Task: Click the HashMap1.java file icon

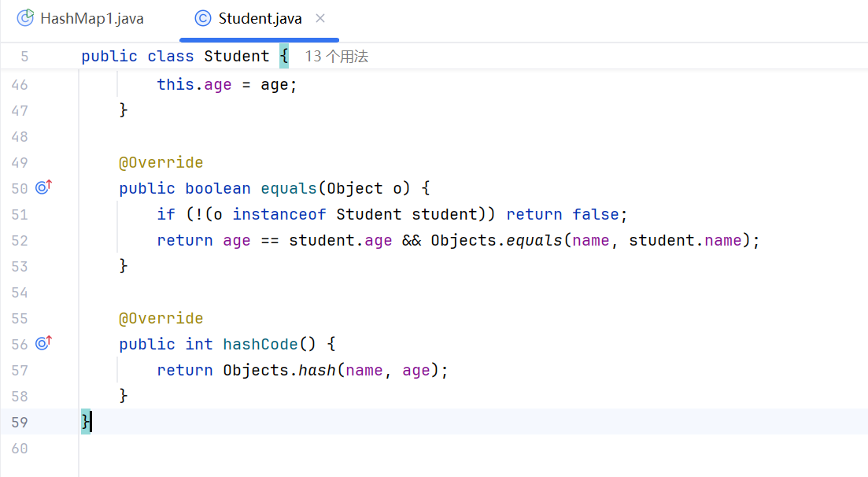Action: (25, 18)
